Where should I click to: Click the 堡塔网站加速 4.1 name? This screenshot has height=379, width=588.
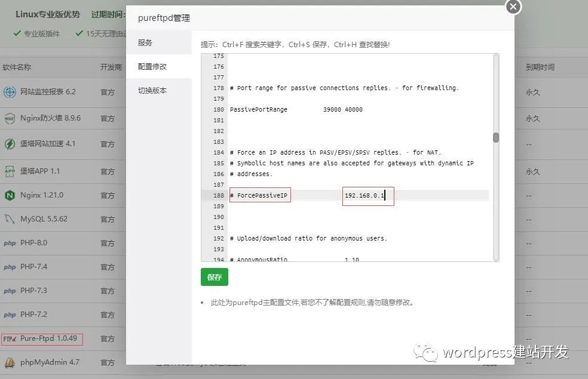pos(48,144)
